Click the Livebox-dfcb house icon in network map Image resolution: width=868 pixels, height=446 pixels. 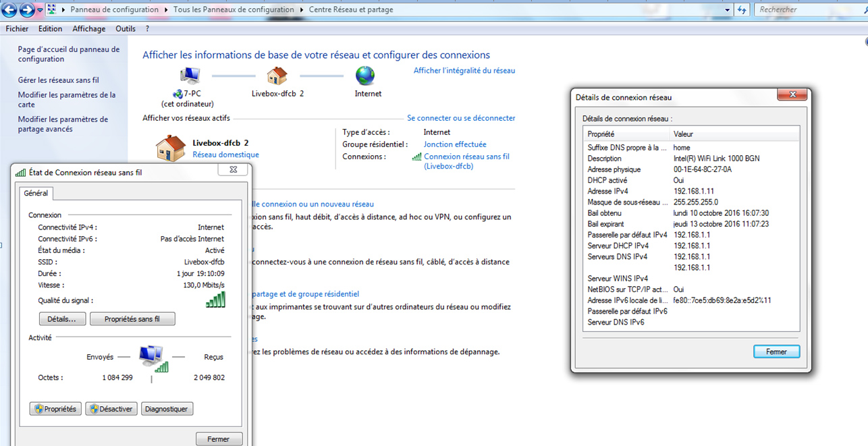277,76
